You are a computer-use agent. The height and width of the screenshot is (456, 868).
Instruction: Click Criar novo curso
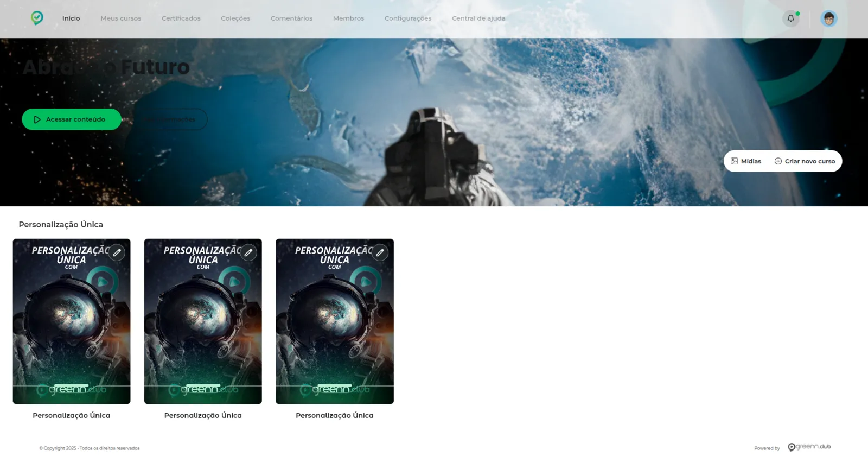click(x=805, y=161)
